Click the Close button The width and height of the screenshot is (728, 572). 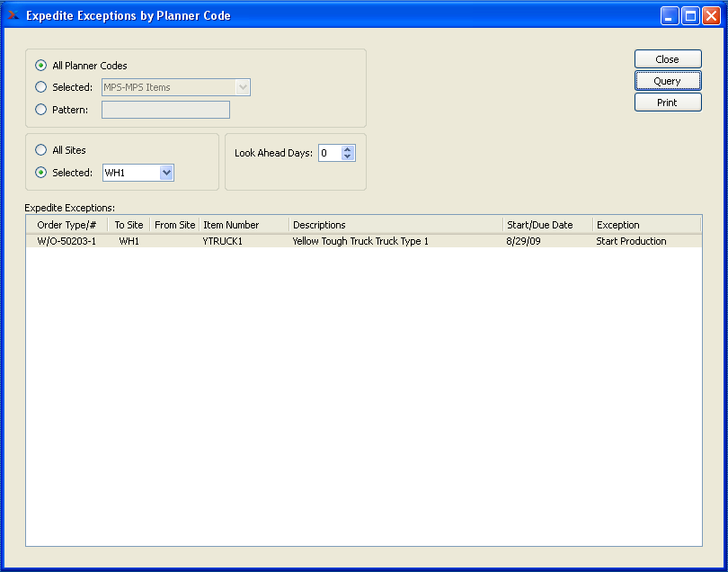tap(668, 59)
